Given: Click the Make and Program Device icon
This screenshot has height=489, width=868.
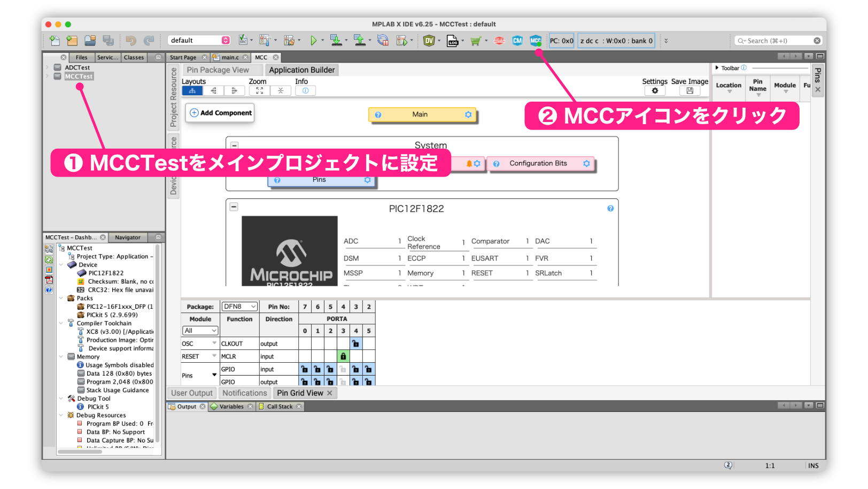Looking at the screenshot, I should pos(336,41).
